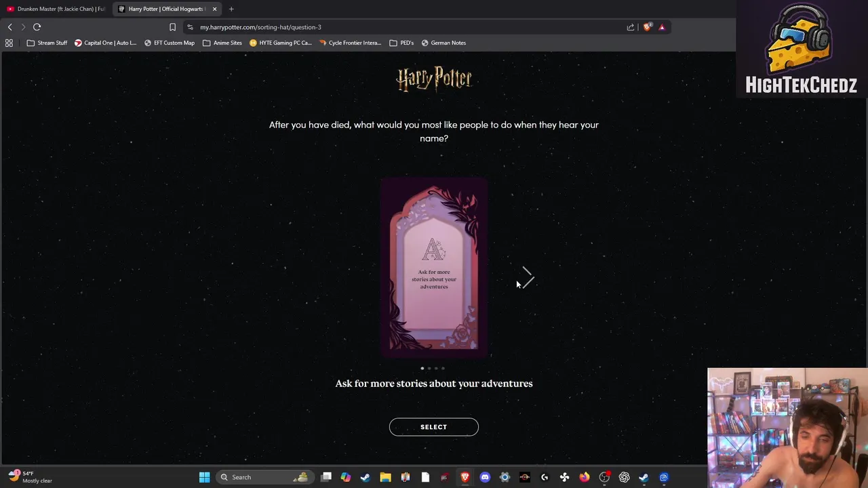Image resolution: width=868 pixels, height=488 pixels.
Task: Open the Cycle Frontier Interactive bookmark
Action: point(350,43)
